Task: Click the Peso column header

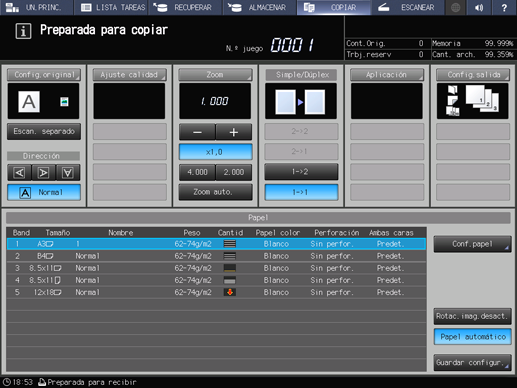Action: pos(192,233)
